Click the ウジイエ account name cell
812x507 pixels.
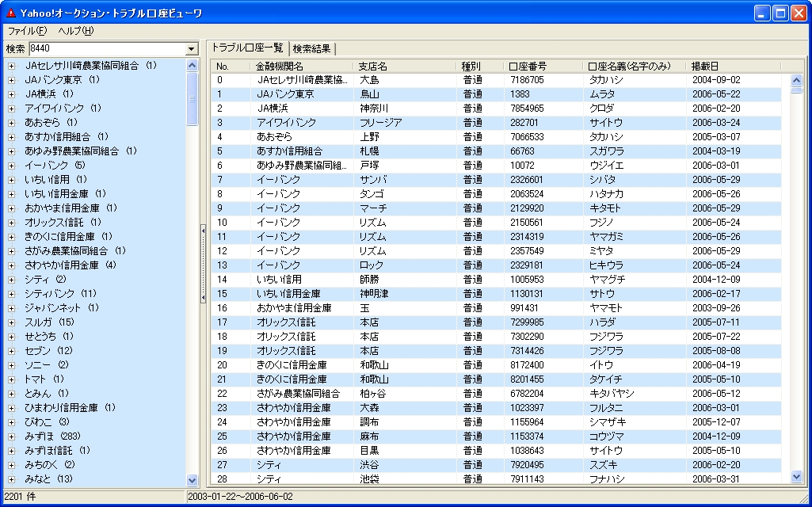pyautogui.click(x=606, y=166)
